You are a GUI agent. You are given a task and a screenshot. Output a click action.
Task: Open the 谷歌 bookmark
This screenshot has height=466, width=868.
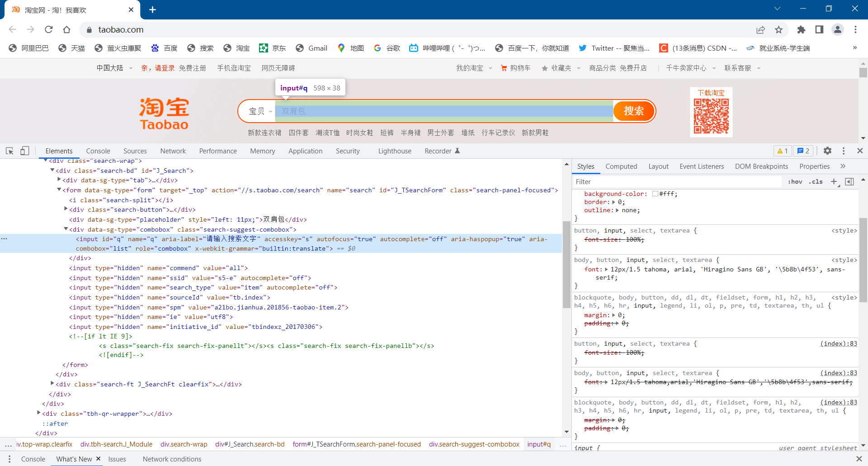click(x=387, y=48)
